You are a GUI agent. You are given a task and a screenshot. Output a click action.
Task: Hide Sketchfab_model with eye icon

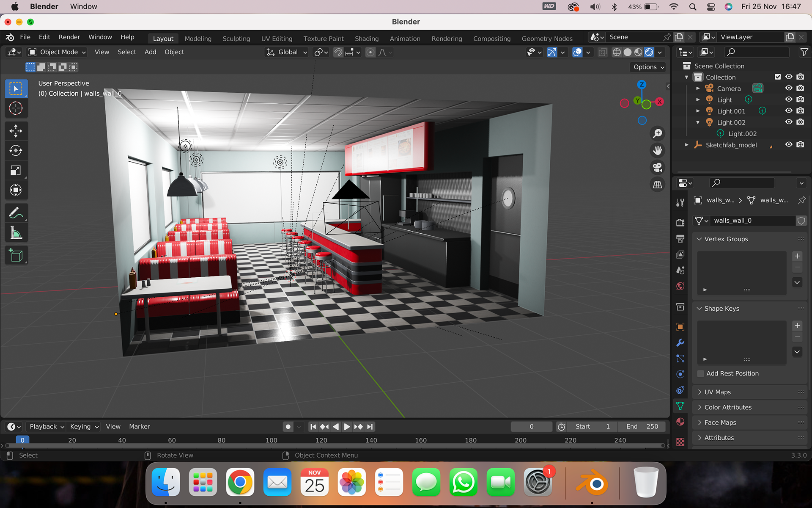789,144
